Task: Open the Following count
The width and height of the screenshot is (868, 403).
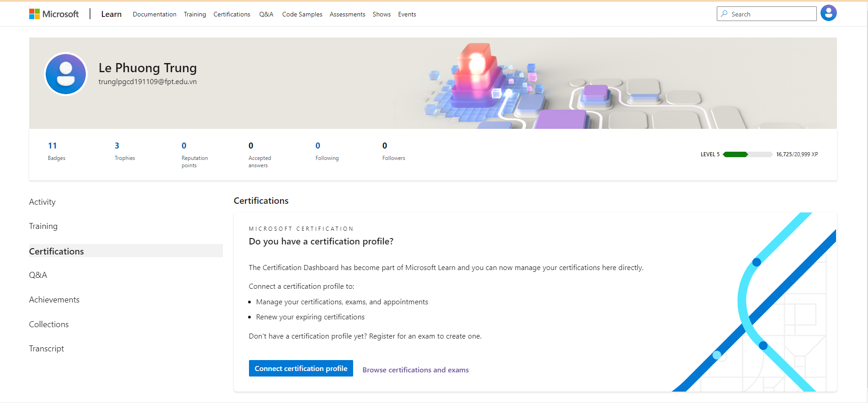Action: [327, 151]
